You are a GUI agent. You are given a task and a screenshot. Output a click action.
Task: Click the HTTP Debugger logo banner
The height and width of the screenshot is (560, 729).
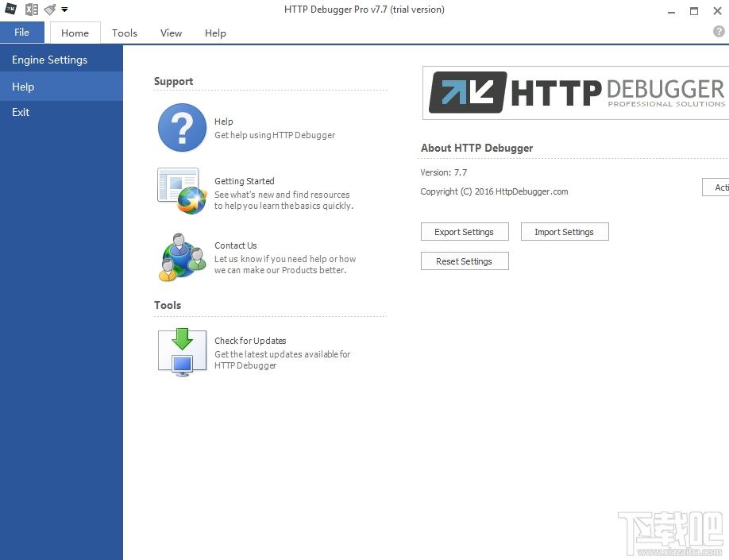tap(576, 93)
